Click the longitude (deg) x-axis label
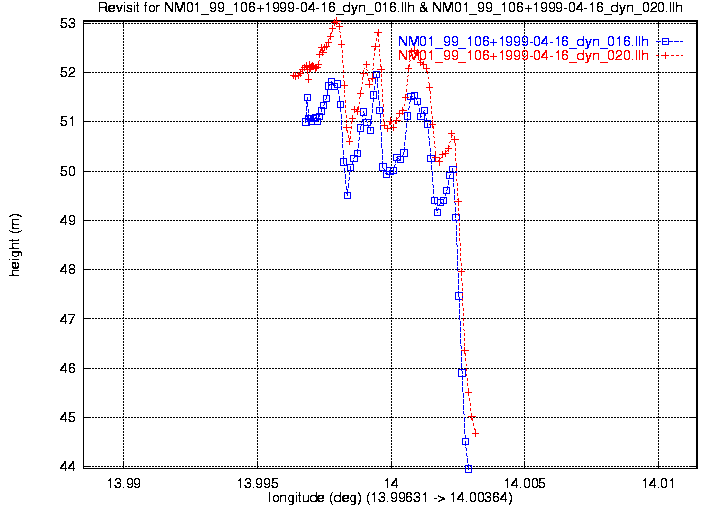This screenshot has width=721, height=505. pyautogui.click(x=390, y=497)
